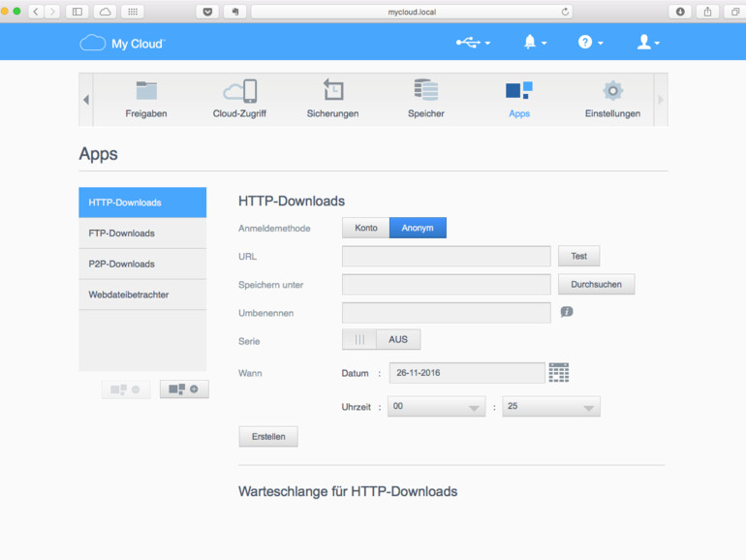
Task: Select P2P-Downloads in the app list
Action: click(x=142, y=264)
